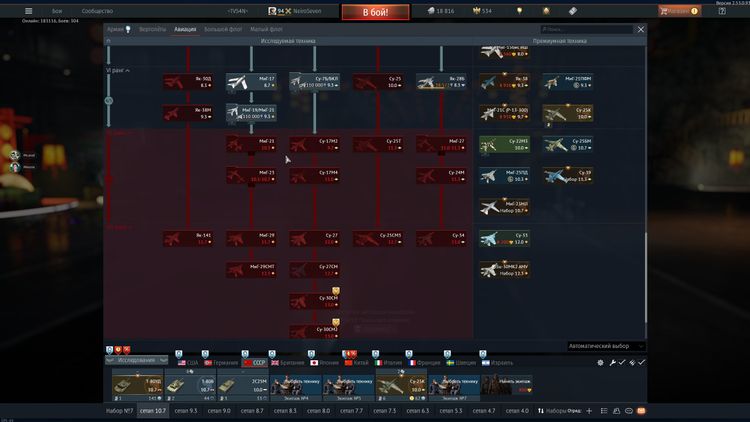Open the Сообщество menu
This screenshot has width=750, height=422.
point(97,11)
